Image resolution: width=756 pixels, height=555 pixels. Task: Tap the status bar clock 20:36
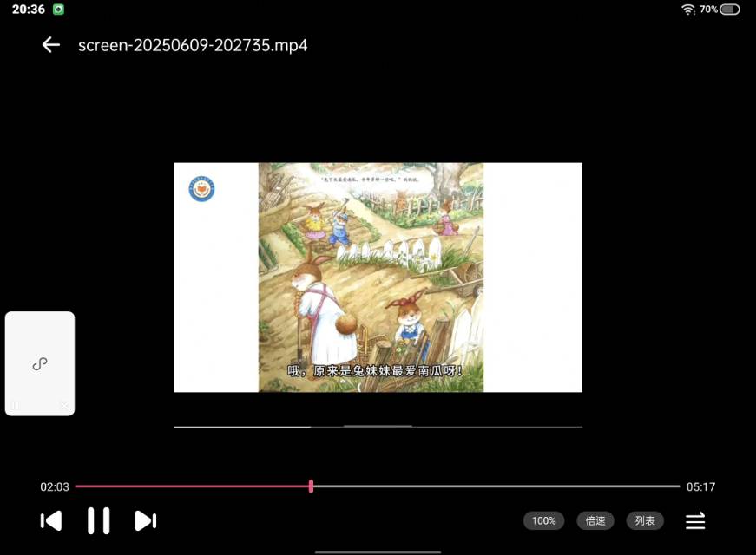pyautogui.click(x=29, y=10)
